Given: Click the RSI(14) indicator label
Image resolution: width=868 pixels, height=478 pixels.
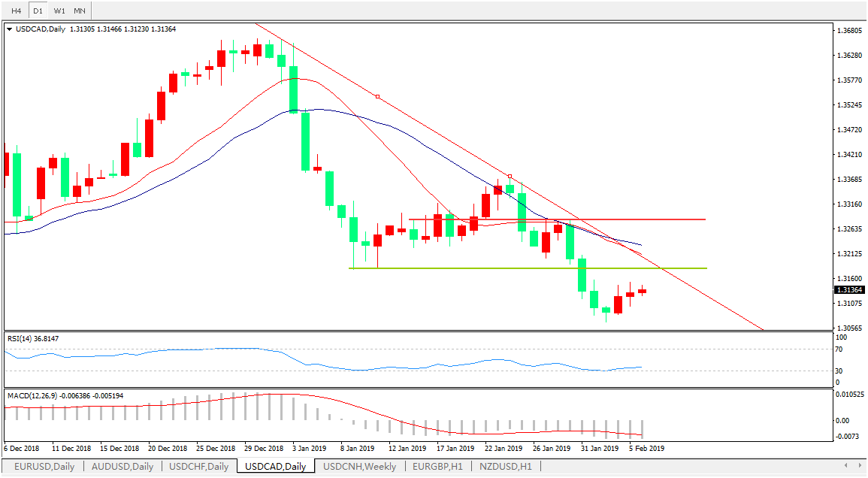Looking at the screenshot, I should pyautogui.click(x=33, y=339).
